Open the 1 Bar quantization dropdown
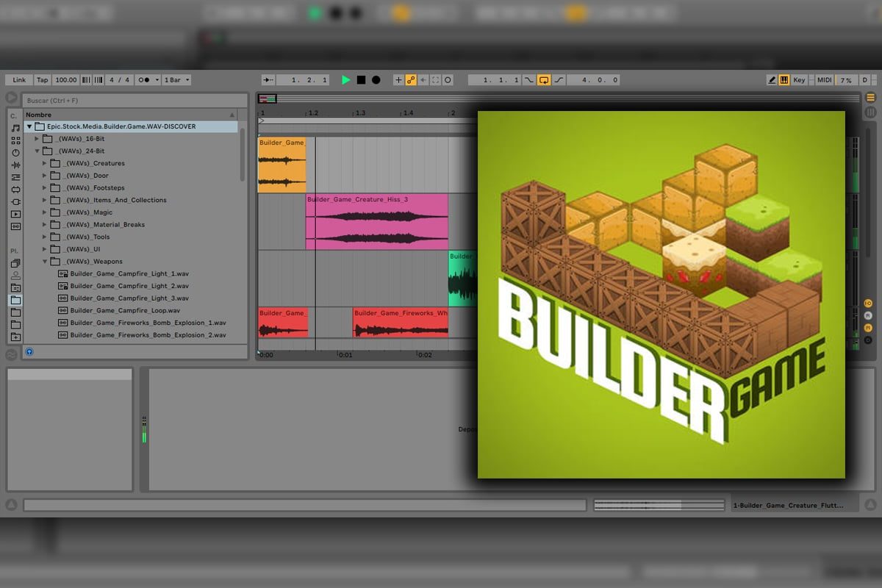 pyautogui.click(x=176, y=80)
